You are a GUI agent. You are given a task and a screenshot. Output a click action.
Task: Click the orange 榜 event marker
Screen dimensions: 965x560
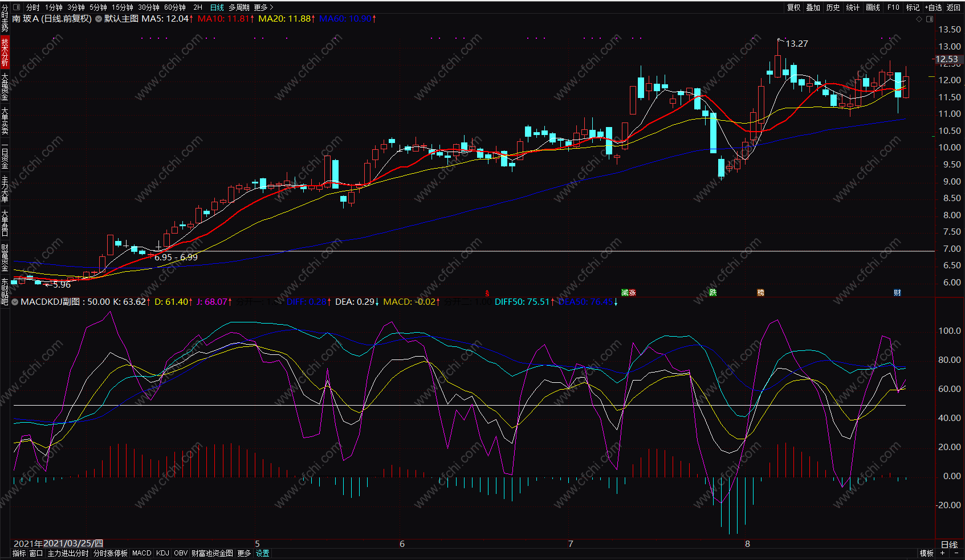(x=761, y=293)
